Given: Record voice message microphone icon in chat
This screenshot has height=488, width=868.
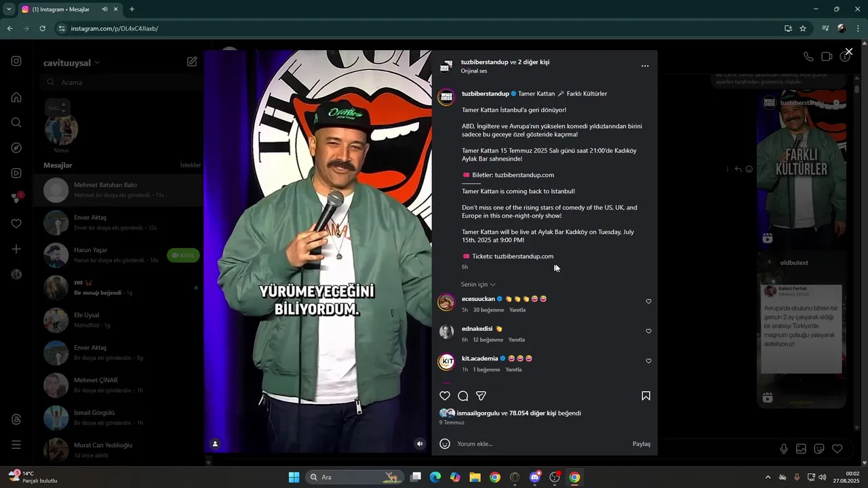Looking at the screenshot, I should click(x=784, y=449).
